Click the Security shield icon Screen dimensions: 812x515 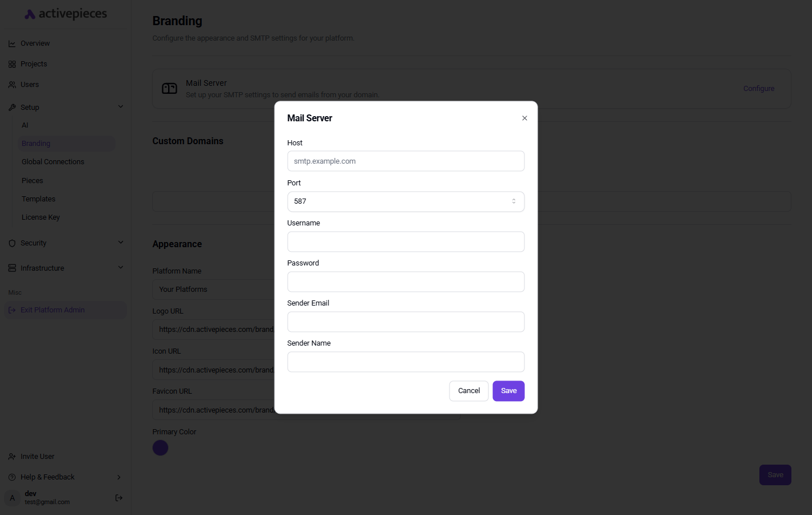point(12,243)
